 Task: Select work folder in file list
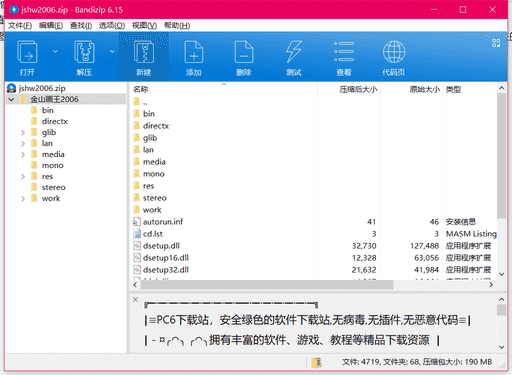point(152,210)
